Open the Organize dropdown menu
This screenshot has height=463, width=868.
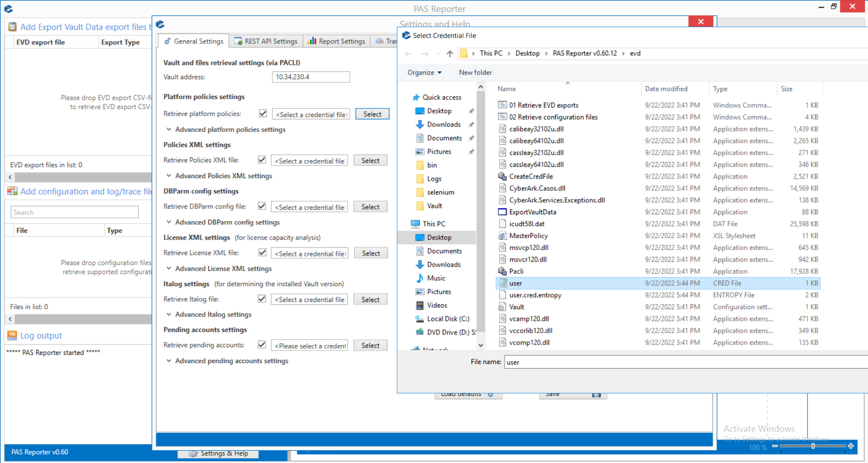pyautogui.click(x=424, y=72)
